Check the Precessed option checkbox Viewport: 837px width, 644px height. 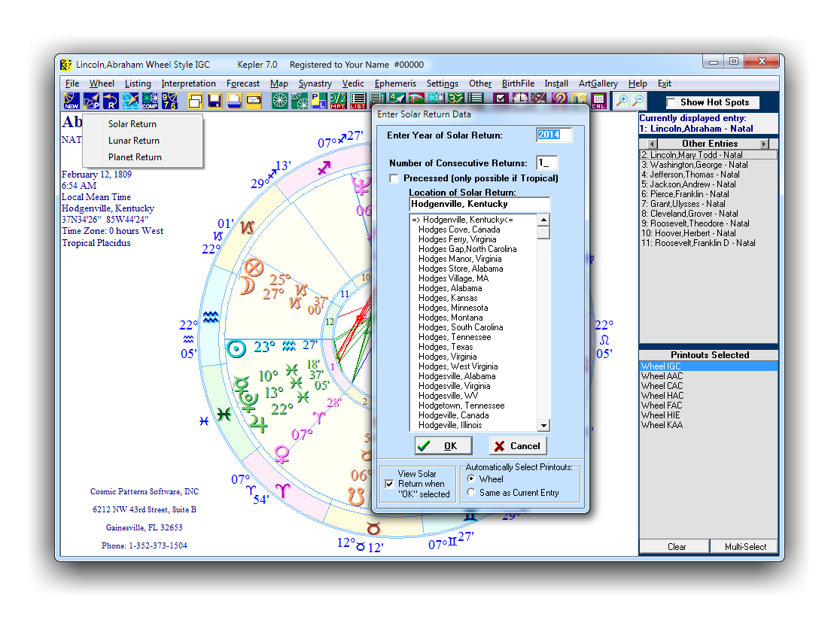[394, 179]
